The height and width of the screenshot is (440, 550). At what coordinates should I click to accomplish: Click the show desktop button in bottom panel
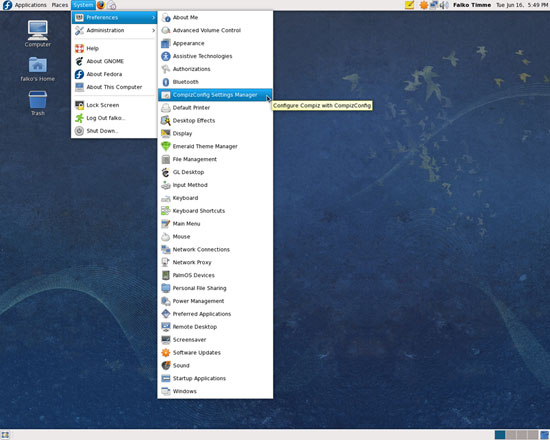5,435
